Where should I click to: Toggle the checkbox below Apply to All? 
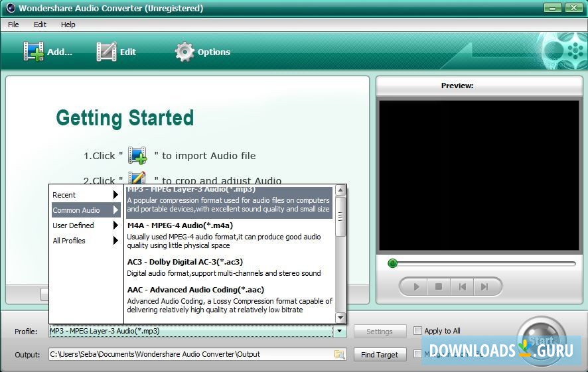[x=417, y=353]
